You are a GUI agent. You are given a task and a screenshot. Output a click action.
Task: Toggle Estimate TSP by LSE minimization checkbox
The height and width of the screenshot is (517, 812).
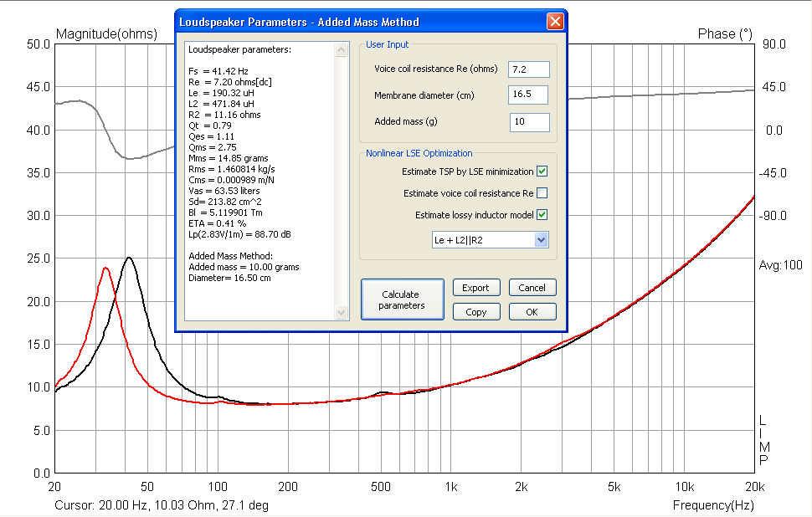click(x=542, y=171)
